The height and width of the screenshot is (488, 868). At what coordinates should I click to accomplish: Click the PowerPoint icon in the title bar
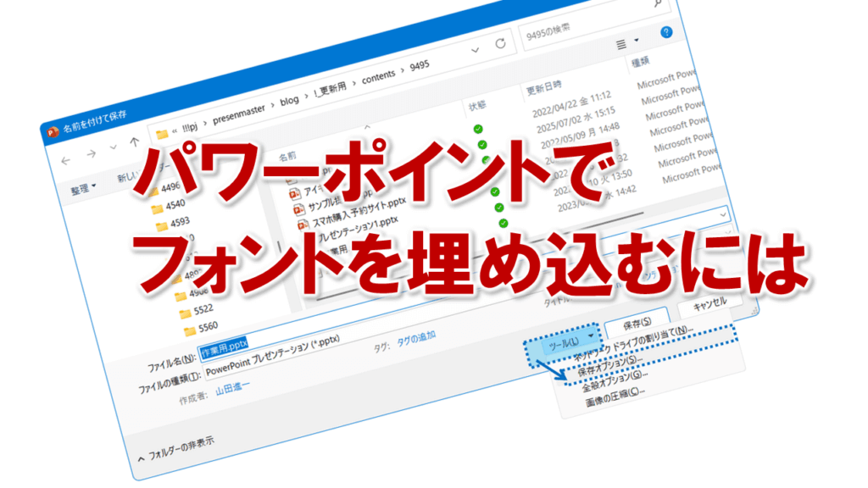pos(53,131)
